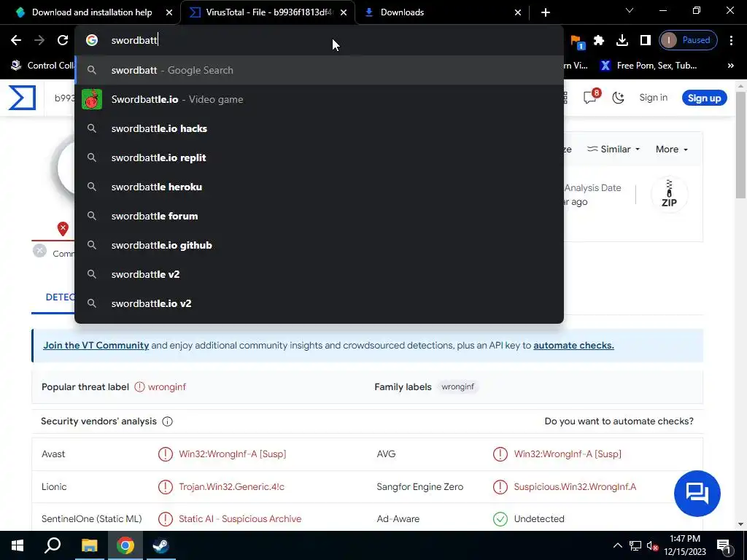Close the Downloads tab
The width and height of the screenshot is (747, 560).
pos(518,12)
